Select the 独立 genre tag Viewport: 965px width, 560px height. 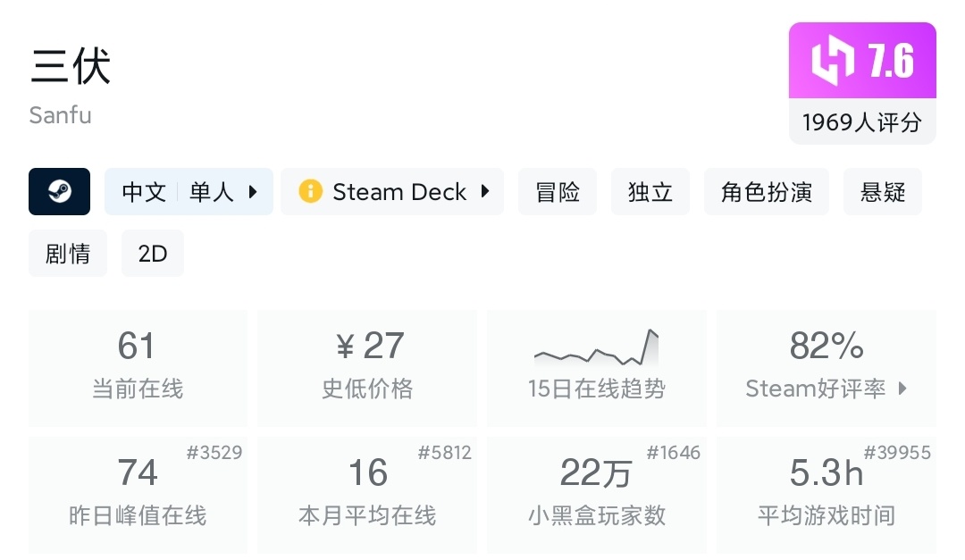click(650, 192)
